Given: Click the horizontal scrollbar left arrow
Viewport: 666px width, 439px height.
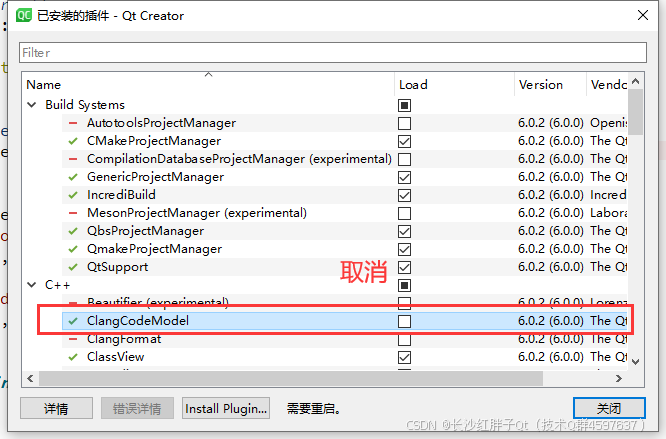Looking at the screenshot, I should [x=30, y=378].
